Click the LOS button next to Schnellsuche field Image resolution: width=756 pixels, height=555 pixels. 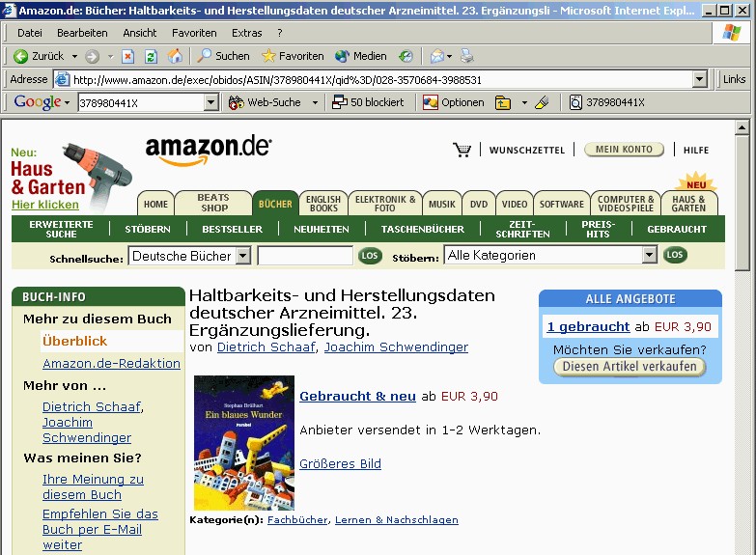pos(370,256)
